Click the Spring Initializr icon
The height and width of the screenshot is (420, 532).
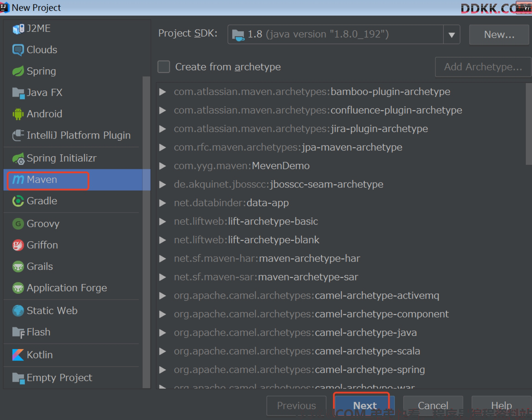pyautogui.click(x=18, y=158)
